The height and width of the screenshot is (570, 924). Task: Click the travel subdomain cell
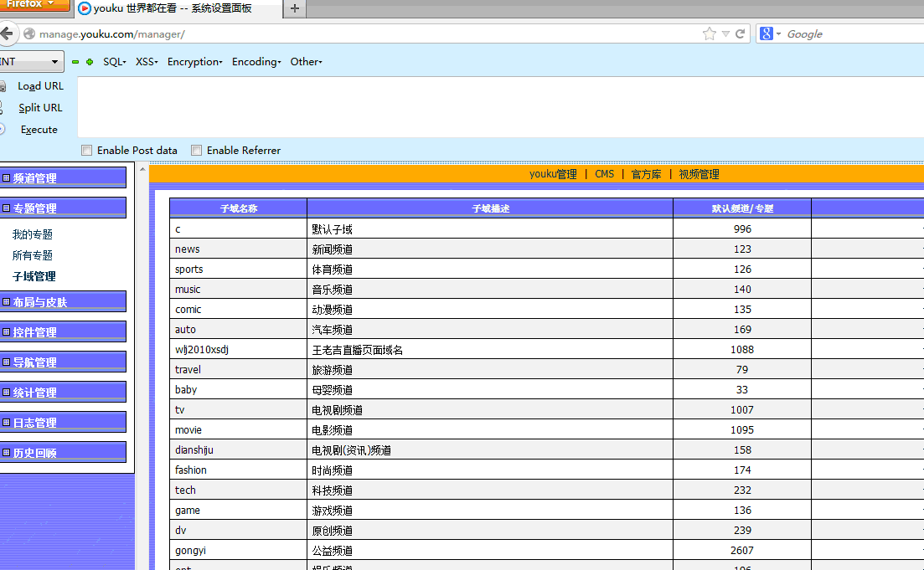point(239,369)
